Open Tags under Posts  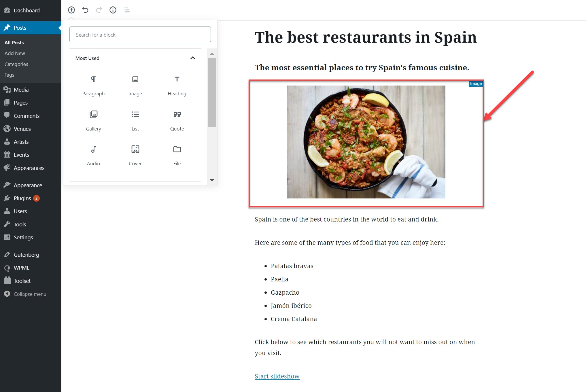coord(9,75)
